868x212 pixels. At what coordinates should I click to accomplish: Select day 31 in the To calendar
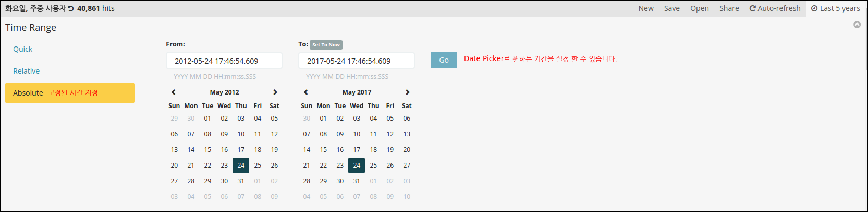point(357,181)
